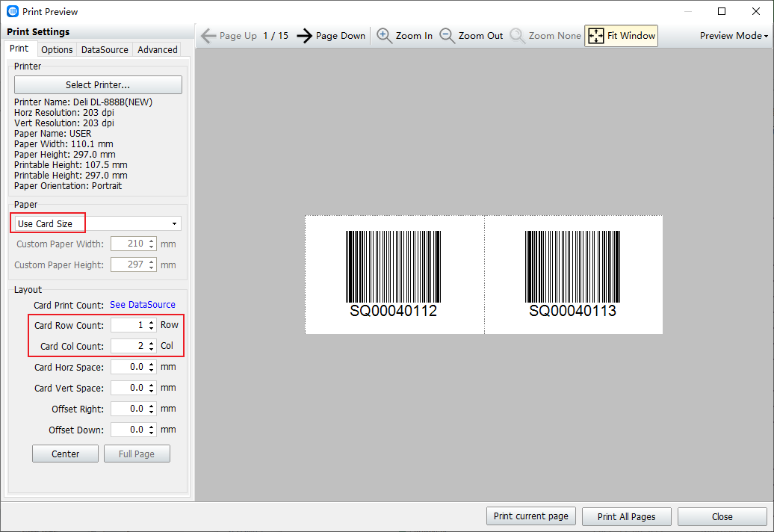Click the Center button
The width and height of the screenshot is (774, 532).
(65, 454)
